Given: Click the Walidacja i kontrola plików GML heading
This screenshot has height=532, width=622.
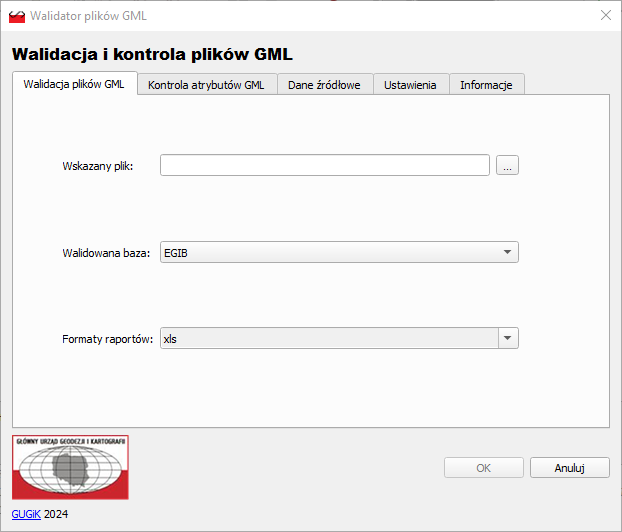Looking at the screenshot, I should pos(152,54).
